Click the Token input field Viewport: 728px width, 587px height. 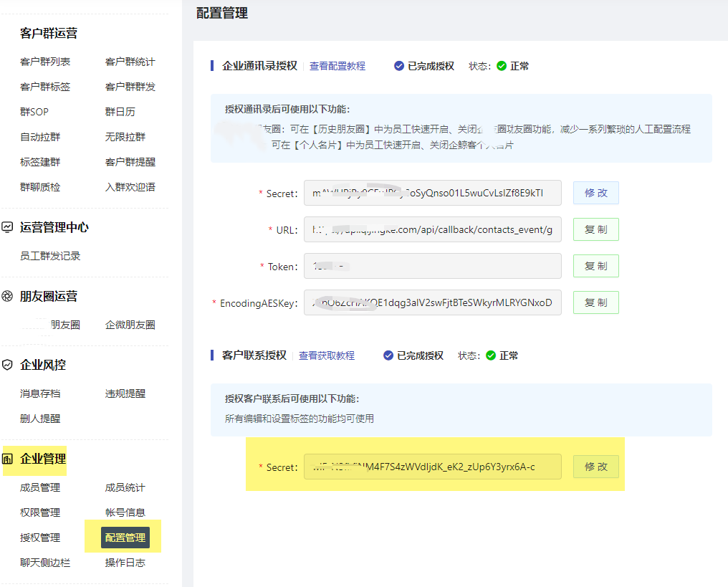(433, 266)
